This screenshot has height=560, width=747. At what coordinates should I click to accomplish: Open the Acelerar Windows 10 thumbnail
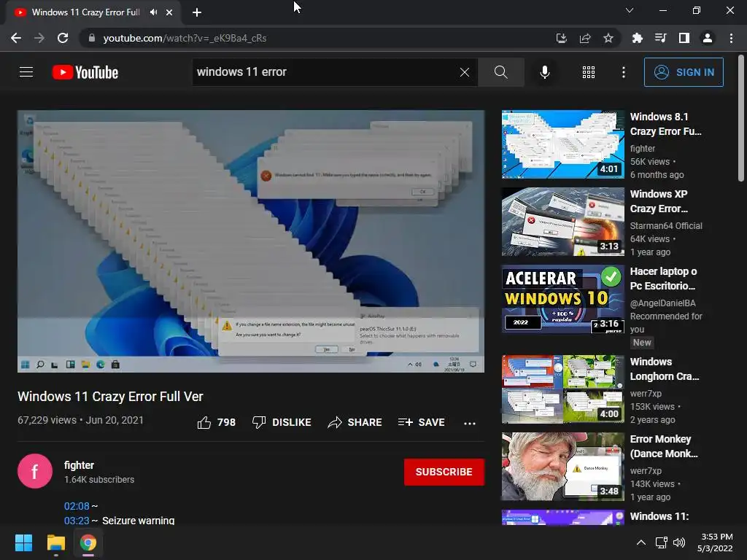tap(563, 299)
